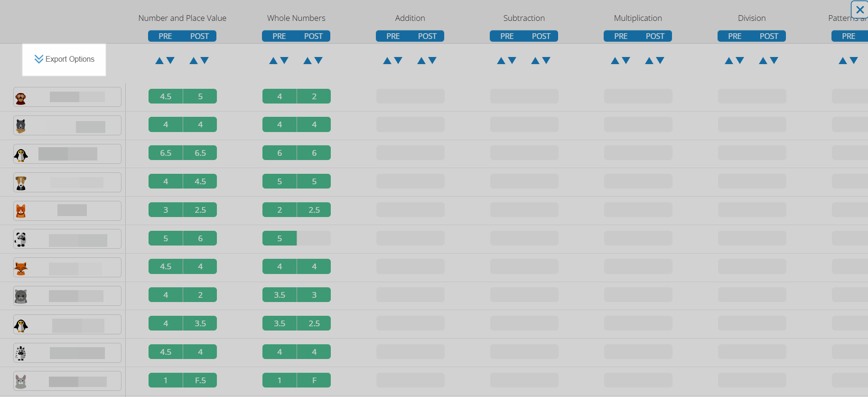This screenshot has width=868, height=397.
Task: Click PRE under Addition
Action: (393, 36)
